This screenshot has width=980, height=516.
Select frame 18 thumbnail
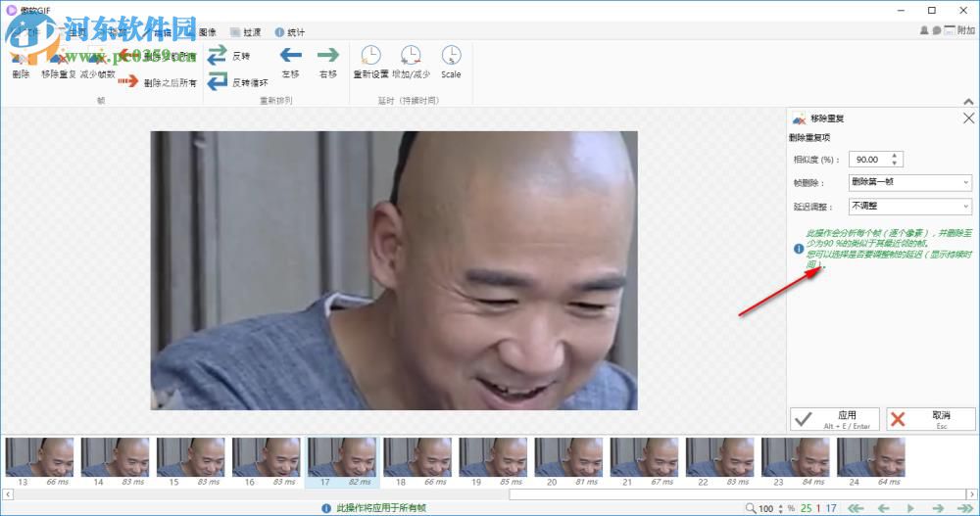tap(417, 457)
